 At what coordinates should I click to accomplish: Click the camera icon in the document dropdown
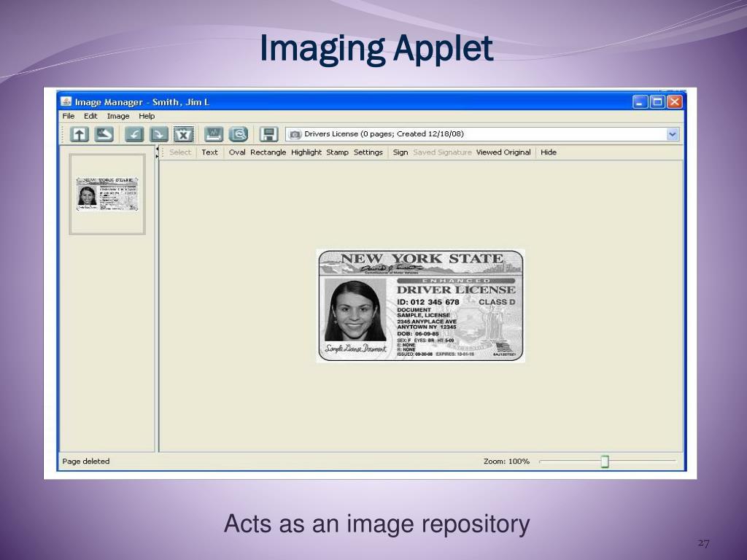(x=295, y=134)
